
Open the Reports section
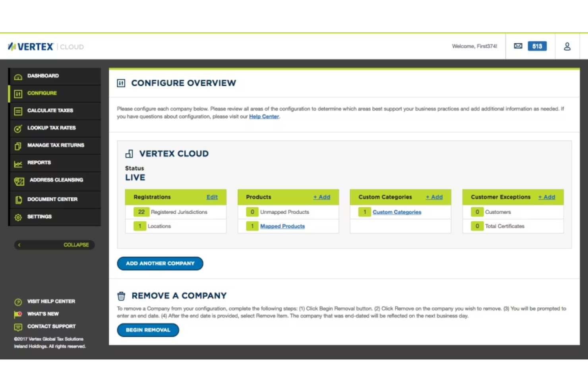click(55, 163)
